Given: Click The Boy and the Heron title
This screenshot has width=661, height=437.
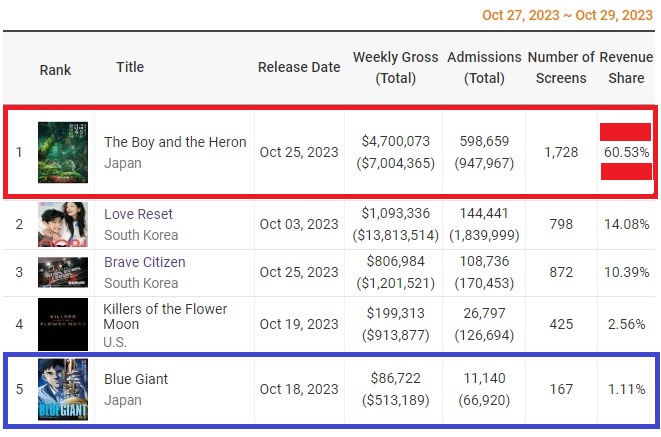Looking at the screenshot, I should pos(175,142).
